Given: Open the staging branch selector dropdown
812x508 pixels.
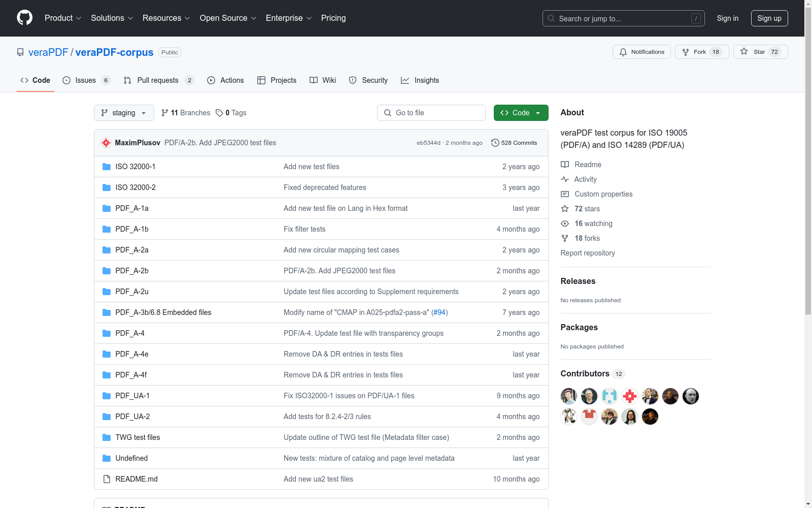Looking at the screenshot, I should coord(124,113).
